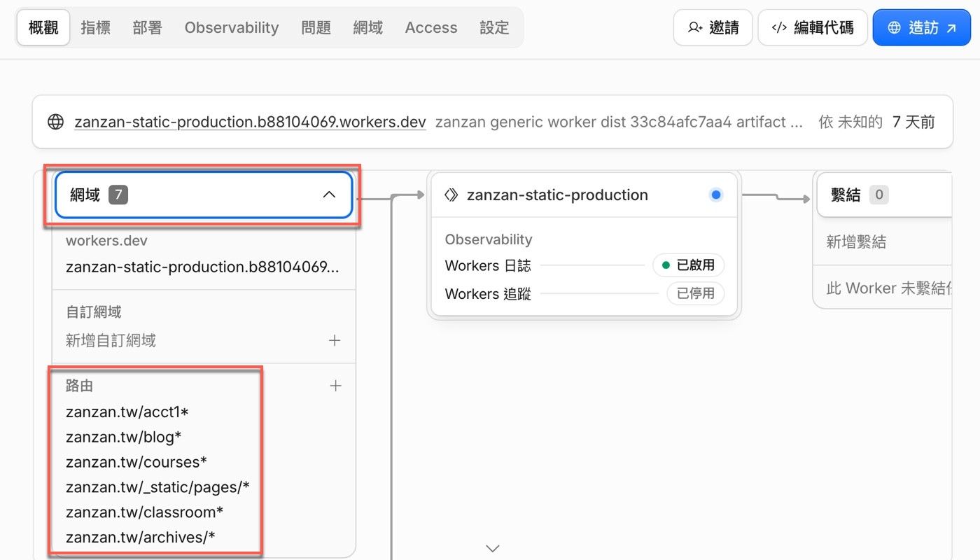Click the zanzan-static-production card title
The width and height of the screenshot is (980, 560).
point(557,195)
